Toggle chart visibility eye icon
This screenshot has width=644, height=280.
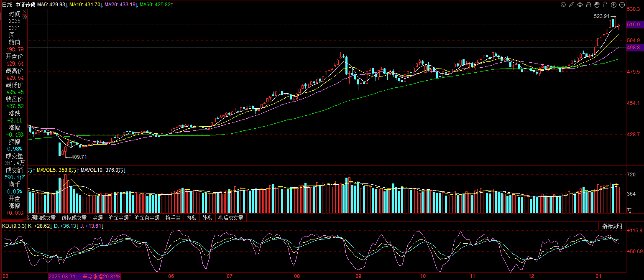580,5
